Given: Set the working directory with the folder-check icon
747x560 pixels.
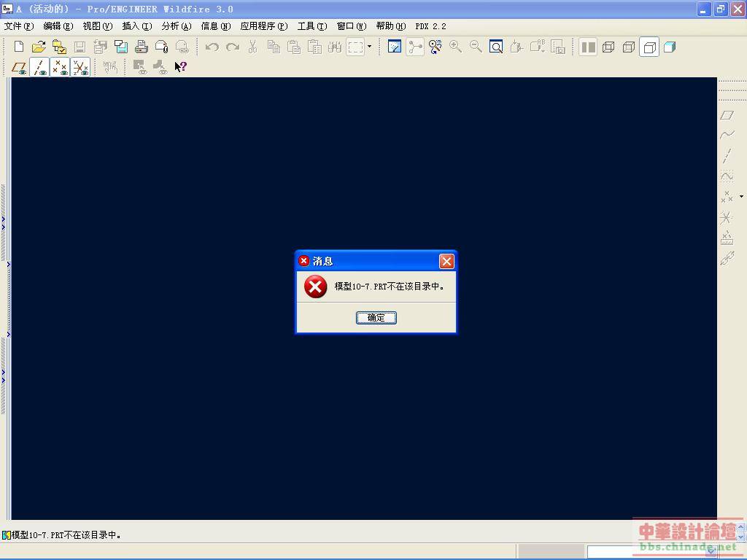Looking at the screenshot, I should coord(59,47).
